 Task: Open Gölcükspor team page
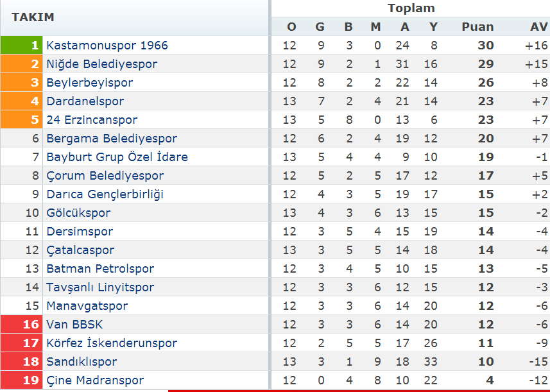coord(78,213)
